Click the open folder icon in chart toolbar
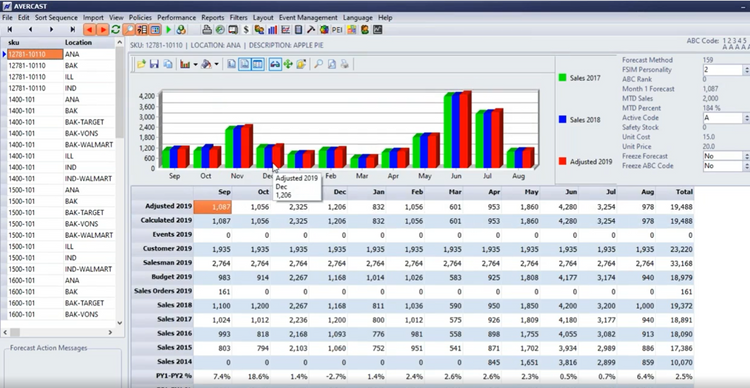Viewport: 750px width, 388px height. (141, 64)
